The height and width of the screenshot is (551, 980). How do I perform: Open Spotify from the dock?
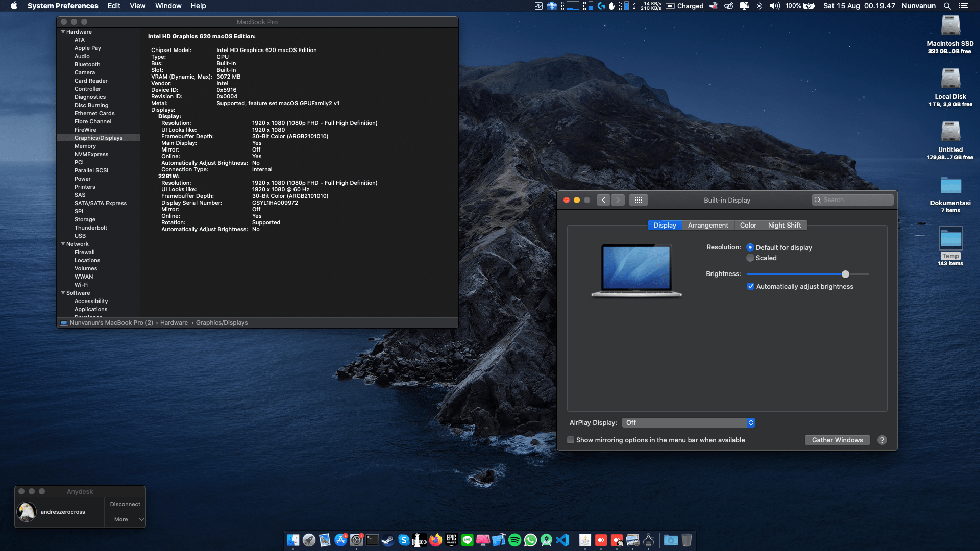514,540
